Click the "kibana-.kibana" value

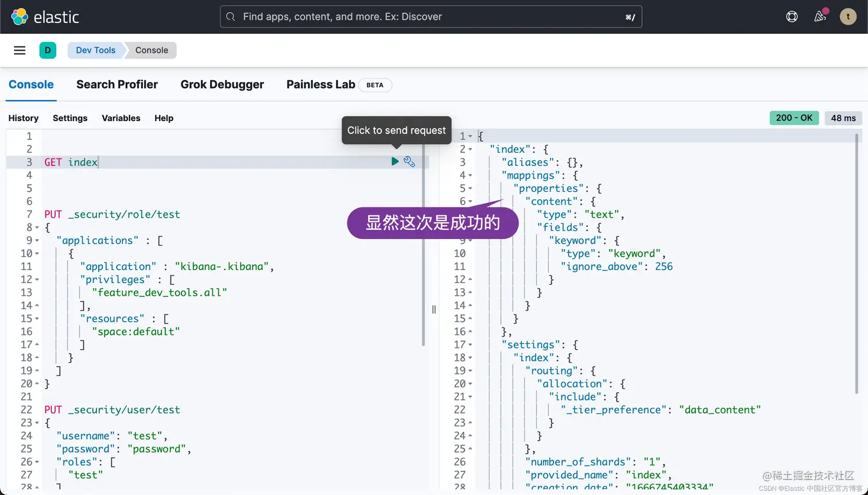[x=222, y=266]
